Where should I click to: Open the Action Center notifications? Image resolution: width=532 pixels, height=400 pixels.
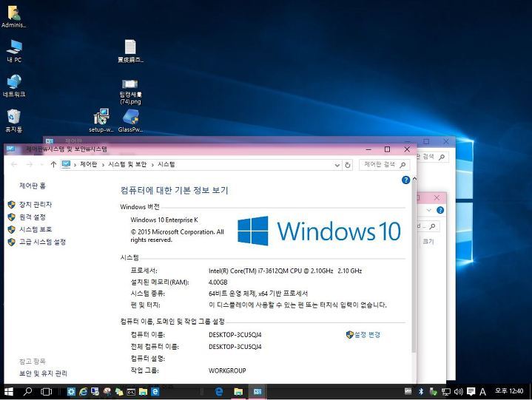click(x=471, y=392)
